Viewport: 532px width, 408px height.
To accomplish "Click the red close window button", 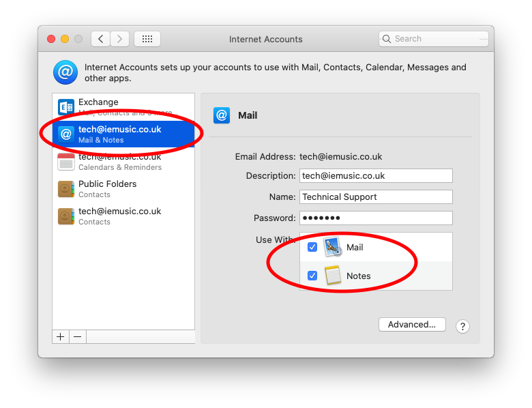I will point(51,39).
